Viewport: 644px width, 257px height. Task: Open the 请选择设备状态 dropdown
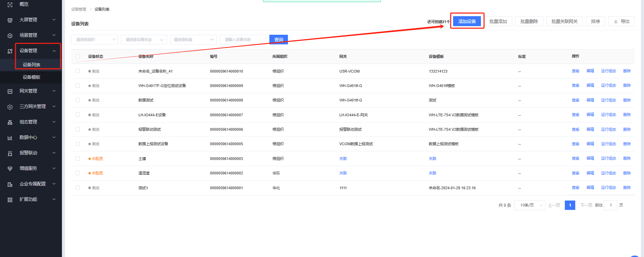(144, 40)
